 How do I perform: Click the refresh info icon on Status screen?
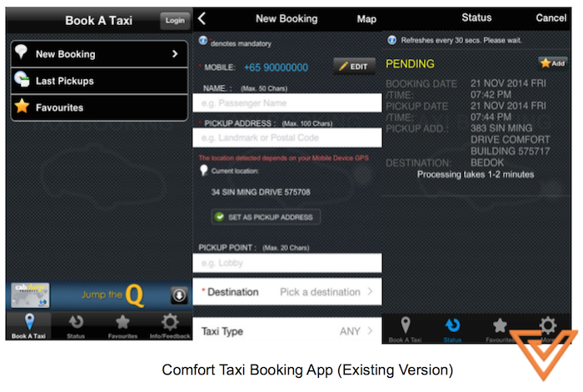pos(392,40)
